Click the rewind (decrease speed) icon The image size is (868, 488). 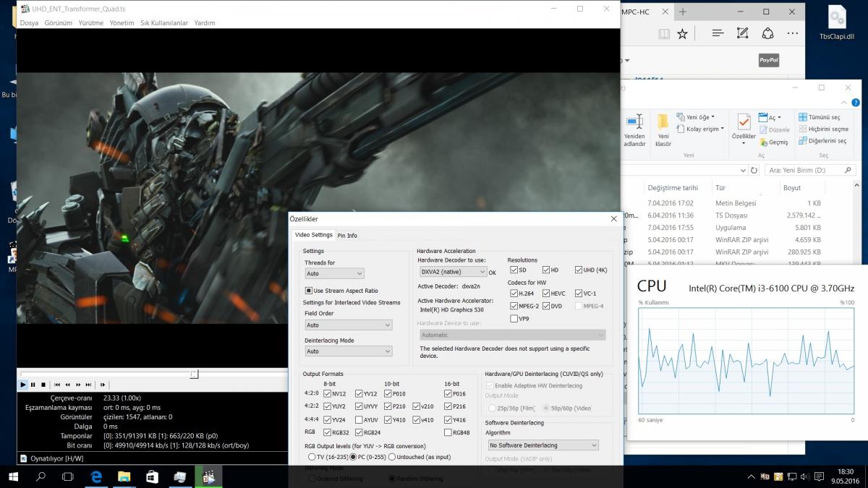(x=67, y=385)
